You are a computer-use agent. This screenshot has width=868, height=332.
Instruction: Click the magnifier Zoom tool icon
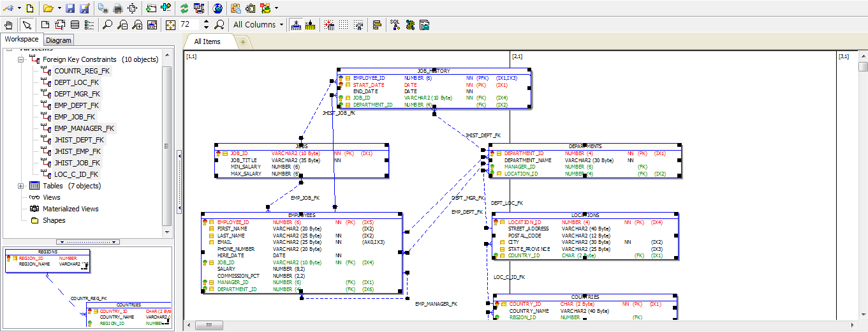tap(107, 25)
